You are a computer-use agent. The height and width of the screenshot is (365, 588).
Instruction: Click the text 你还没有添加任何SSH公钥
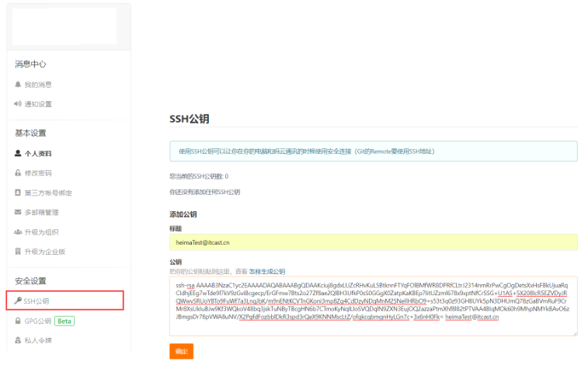205,193
